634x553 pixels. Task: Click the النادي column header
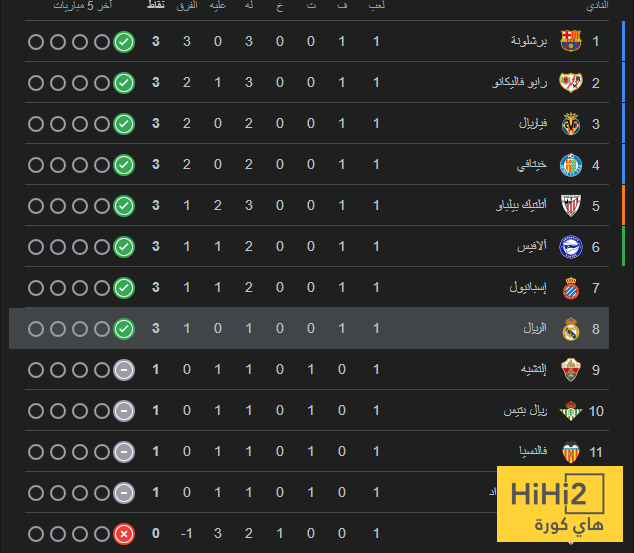tap(597, 7)
